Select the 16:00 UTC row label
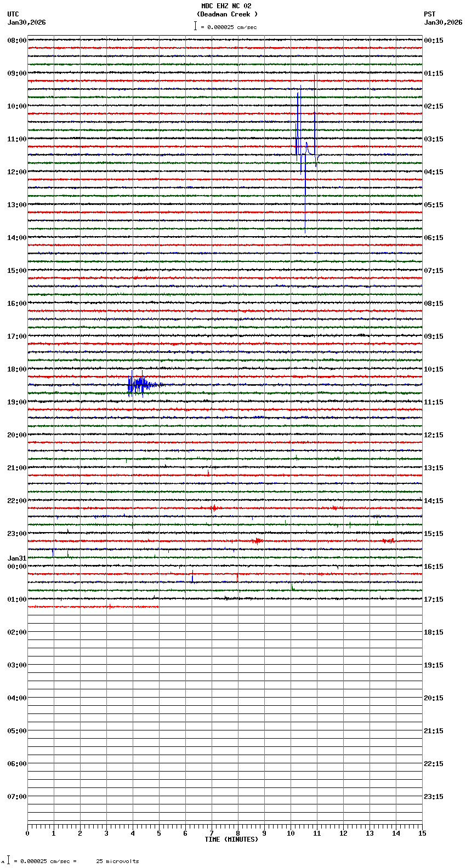The width and height of the screenshot is (466, 868). [x=17, y=304]
